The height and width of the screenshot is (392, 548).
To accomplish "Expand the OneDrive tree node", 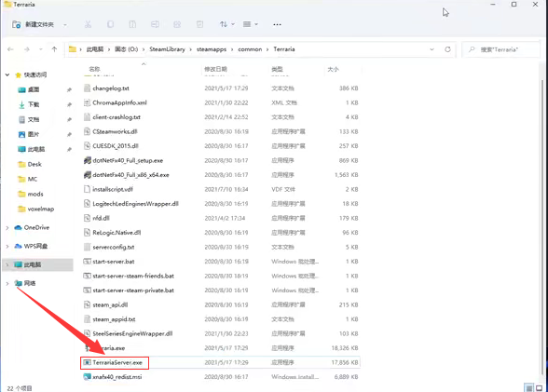I will point(7,227).
